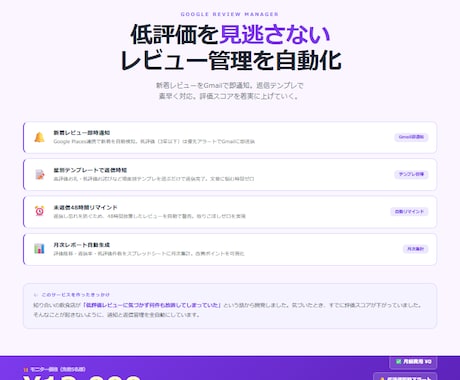Click the pointing icon before このサービスを作ったきっかけ

coord(36,295)
